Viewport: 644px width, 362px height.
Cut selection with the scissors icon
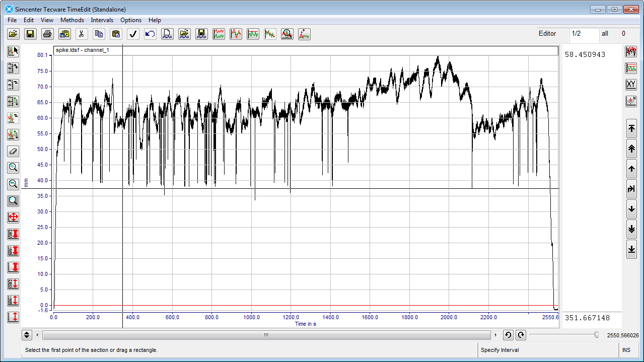[x=81, y=34]
